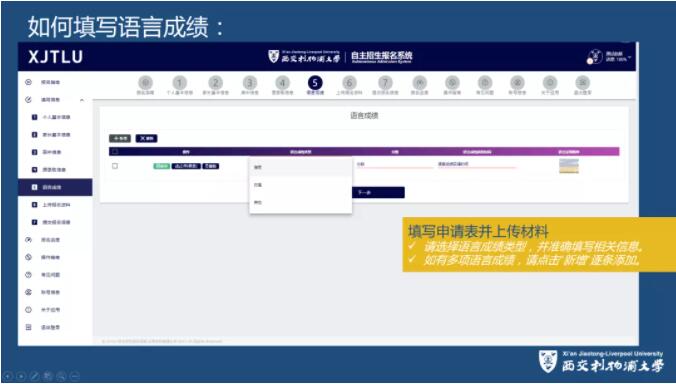Go to step 7 in the progress bar

tap(385, 82)
